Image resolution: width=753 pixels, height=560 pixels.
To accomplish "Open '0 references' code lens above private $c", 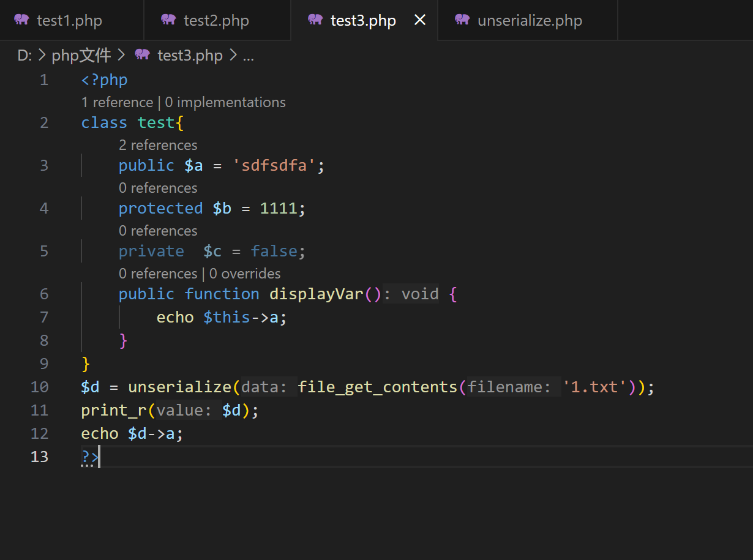I will click(x=158, y=231).
